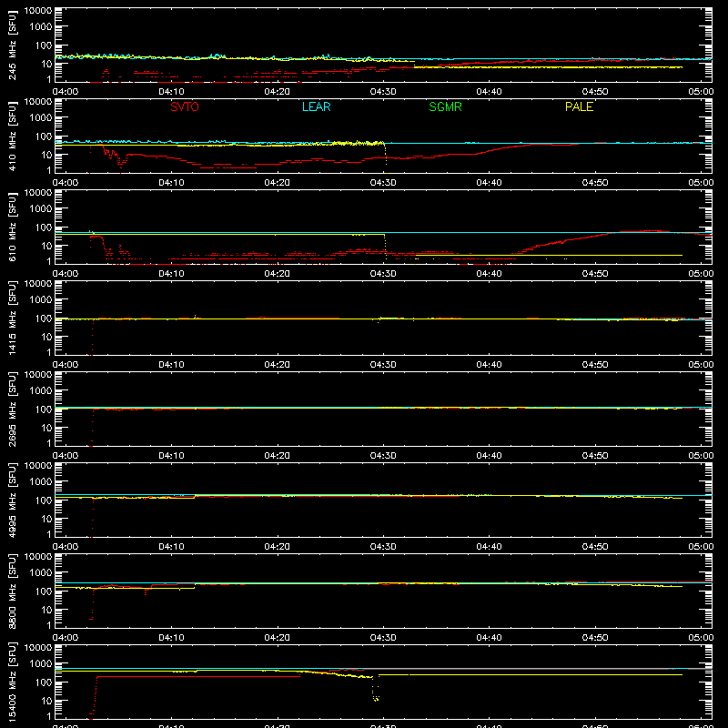Image resolution: width=728 pixels, height=728 pixels.
Task: Click 04:10 tick under the 2695 MHz plot
Action: tap(171, 456)
